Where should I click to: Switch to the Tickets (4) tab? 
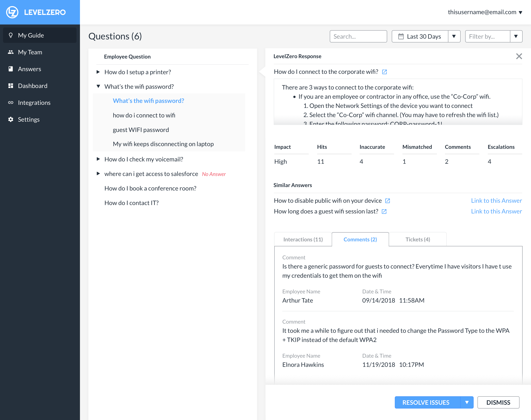pos(418,239)
